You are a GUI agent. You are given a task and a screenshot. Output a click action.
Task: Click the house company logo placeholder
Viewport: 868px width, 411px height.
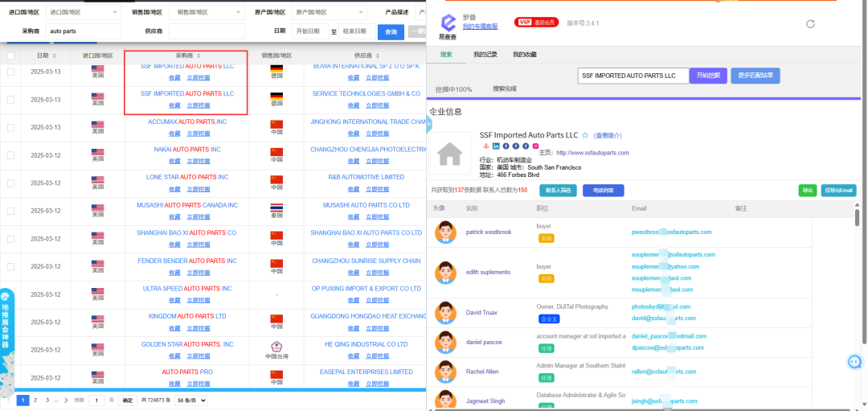pyautogui.click(x=449, y=154)
